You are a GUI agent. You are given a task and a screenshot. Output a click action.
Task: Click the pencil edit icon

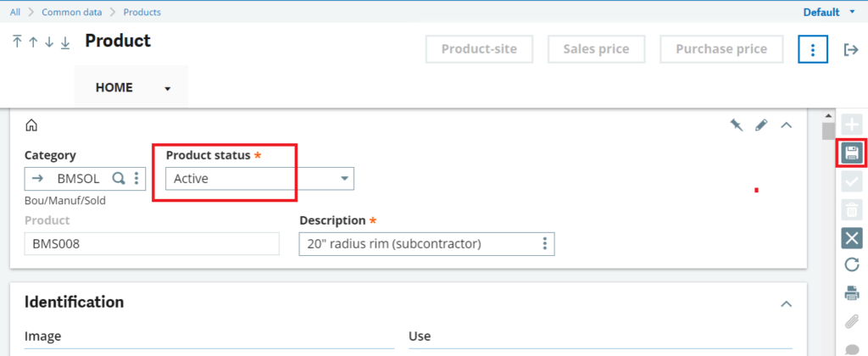[761, 125]
